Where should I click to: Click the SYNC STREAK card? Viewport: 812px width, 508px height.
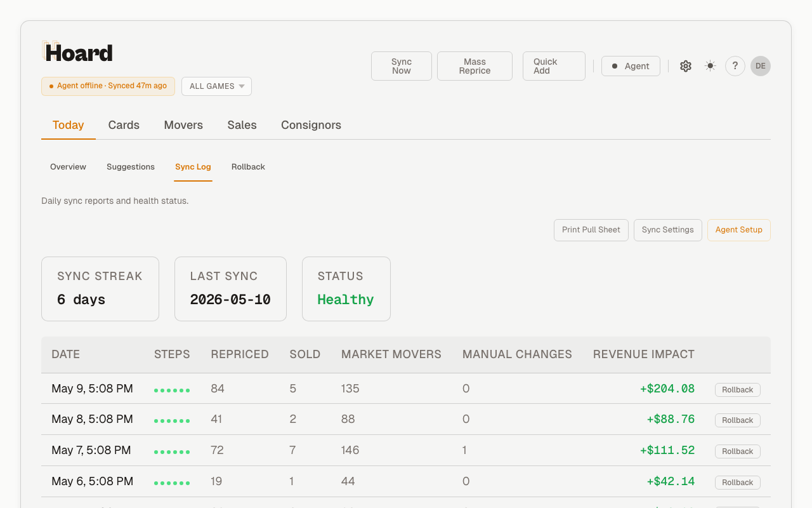(x=100, y=289)
